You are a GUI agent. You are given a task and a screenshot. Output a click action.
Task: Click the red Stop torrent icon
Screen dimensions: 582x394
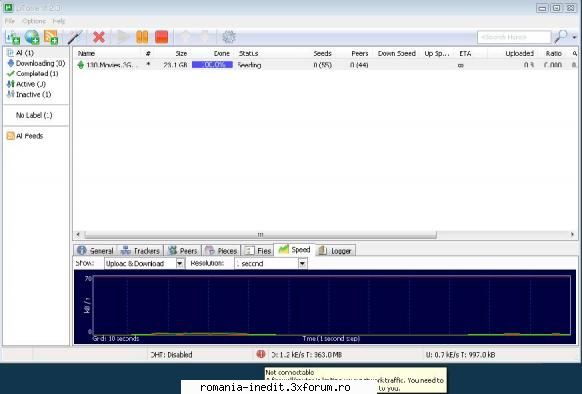(161, 37)
